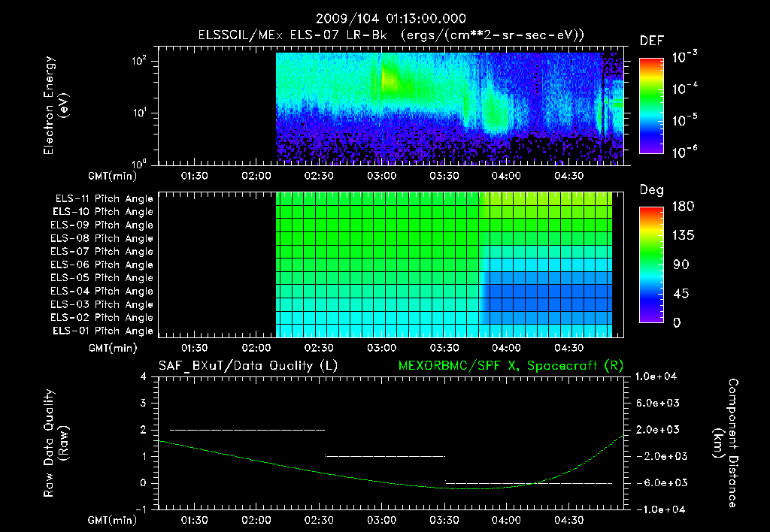770x532 pixels.
Task: Click ELS-05 Pitch Angle row label
Action: click(x=102, y=278)
